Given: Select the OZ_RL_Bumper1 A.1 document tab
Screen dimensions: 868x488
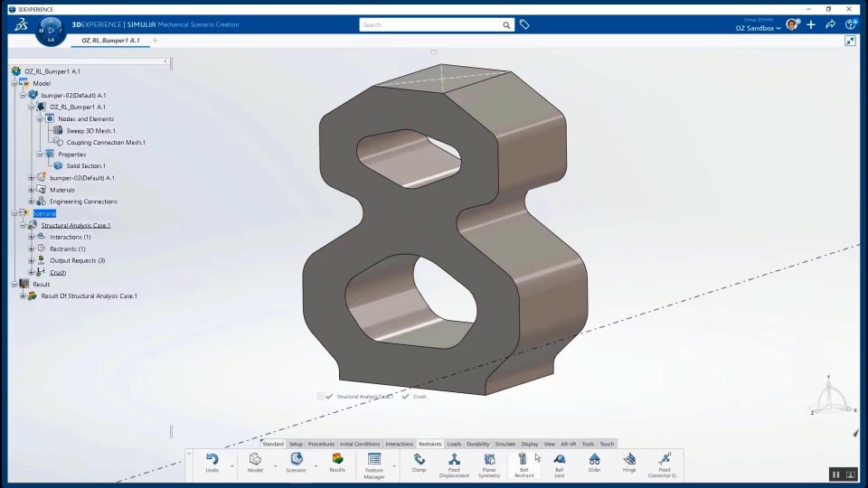Looking at the screenshot, I should pyautogui.click(x=110, y=41).
